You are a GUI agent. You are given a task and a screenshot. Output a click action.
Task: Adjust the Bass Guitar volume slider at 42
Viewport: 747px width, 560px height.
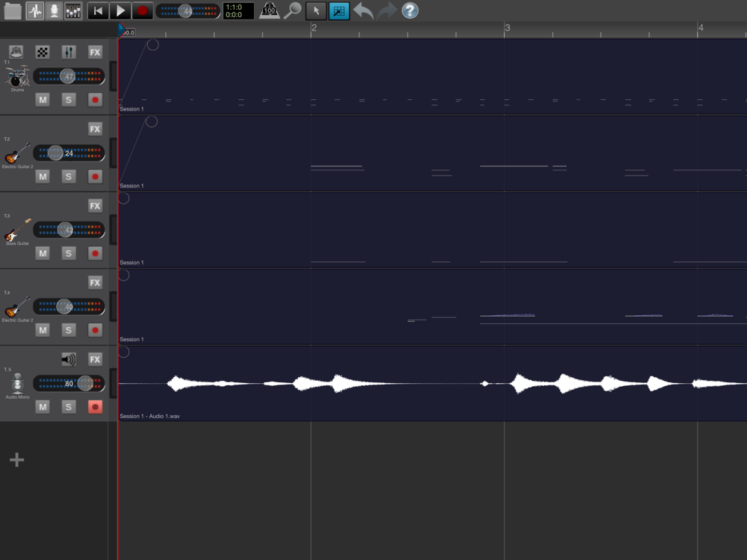coord(69,230)
